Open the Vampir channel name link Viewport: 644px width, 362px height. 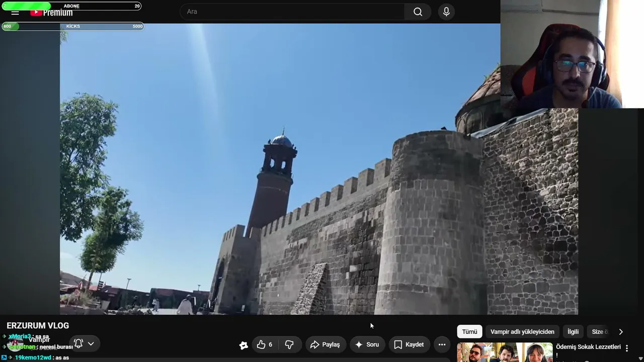tap(39, 340)
